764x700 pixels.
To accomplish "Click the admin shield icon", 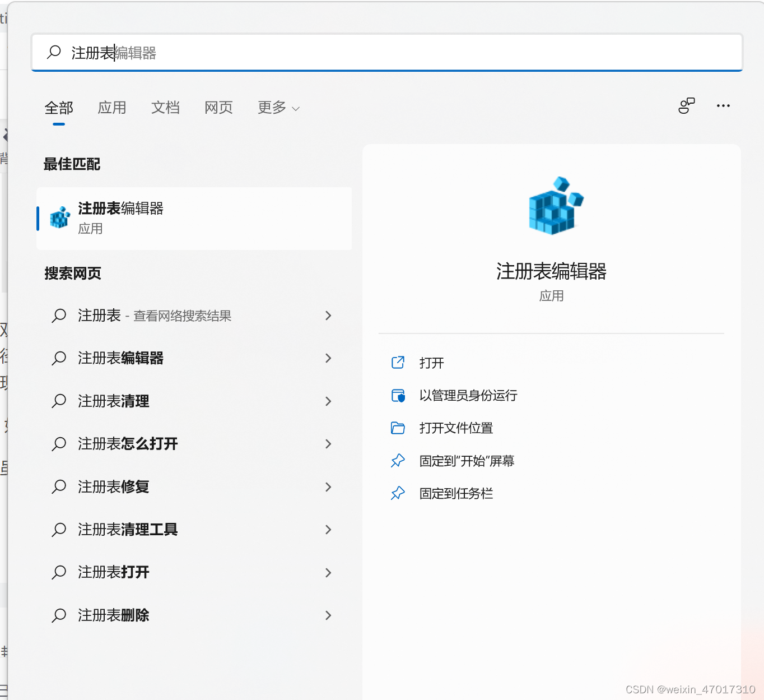I will pos(398,396).
